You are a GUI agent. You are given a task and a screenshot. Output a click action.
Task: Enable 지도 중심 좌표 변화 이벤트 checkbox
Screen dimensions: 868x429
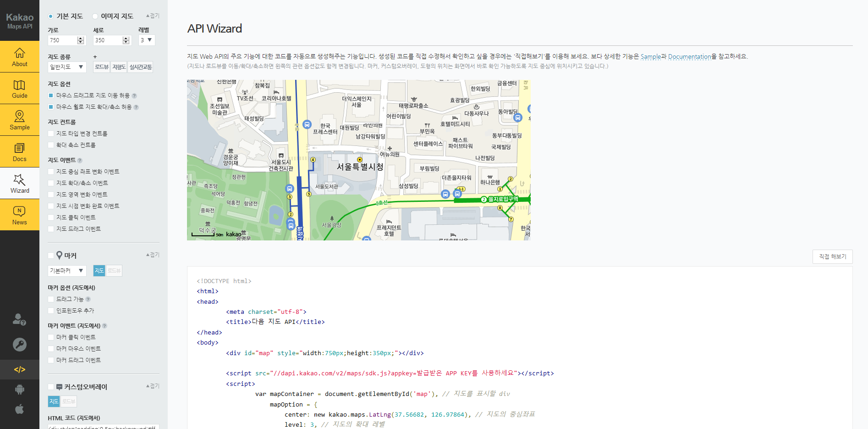click(x=51, y=172)
